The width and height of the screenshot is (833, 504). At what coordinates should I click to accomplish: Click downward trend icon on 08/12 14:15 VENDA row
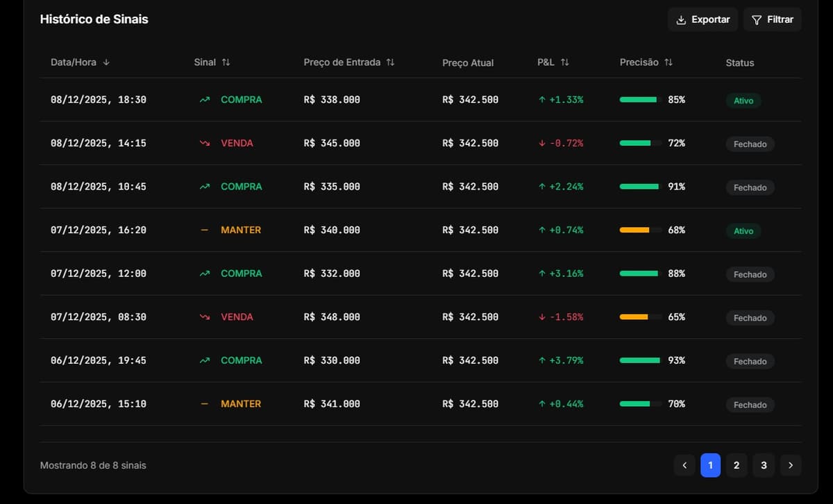click(204, 143)
